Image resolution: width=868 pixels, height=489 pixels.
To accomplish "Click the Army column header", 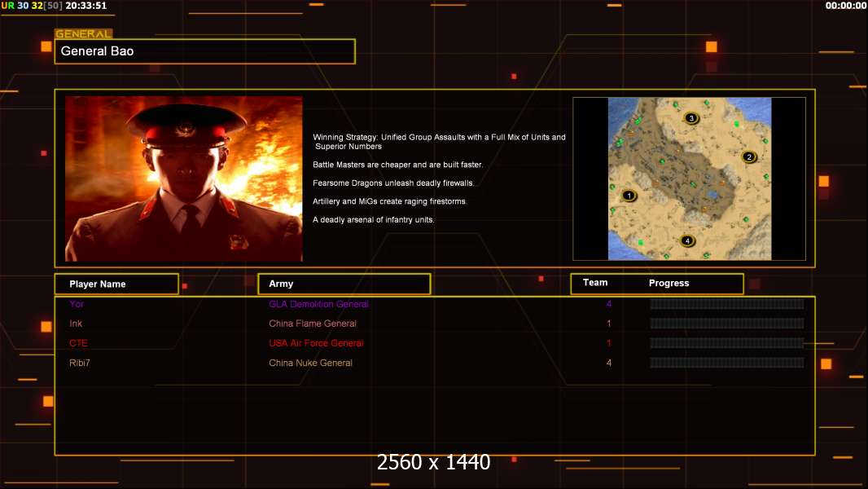I will click(344, 284).
